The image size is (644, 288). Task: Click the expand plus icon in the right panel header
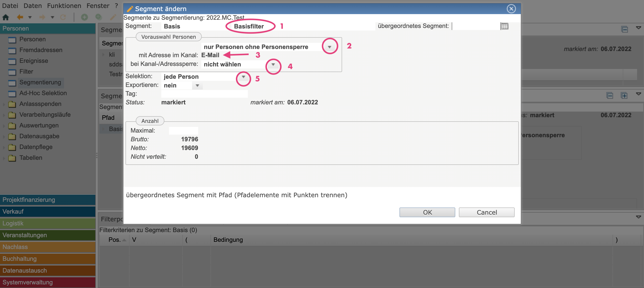click(624, 96)
